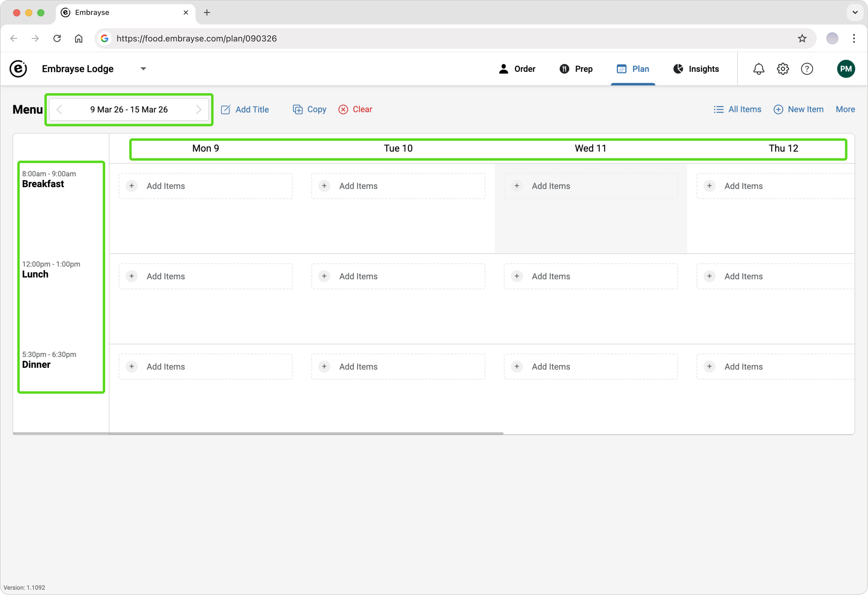Click the Embrayse logo icon

[18, 69]
